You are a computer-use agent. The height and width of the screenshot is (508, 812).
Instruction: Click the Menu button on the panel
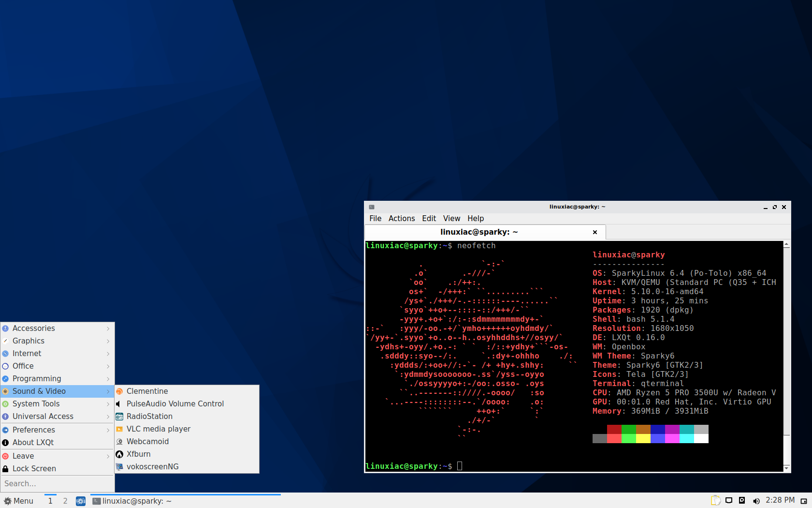click(19, 501)
